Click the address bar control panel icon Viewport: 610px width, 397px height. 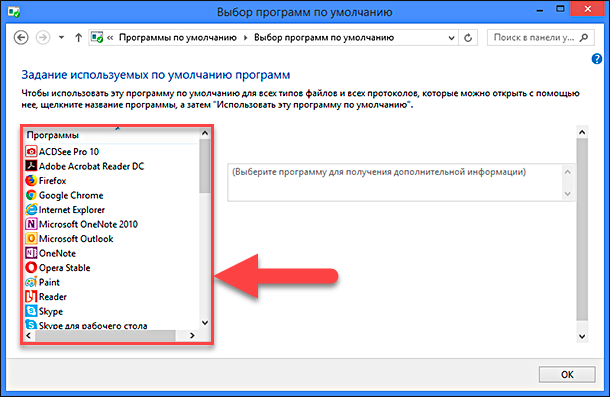coord(97,37)
